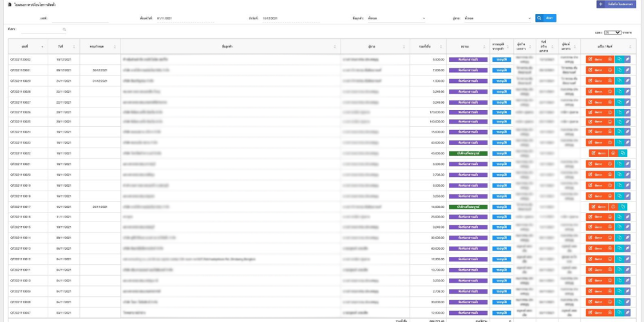Click the copy icon for quotation QT2021110022
Image resolution: width=644 pixels, height=322 pixels.
click(622, 153)
